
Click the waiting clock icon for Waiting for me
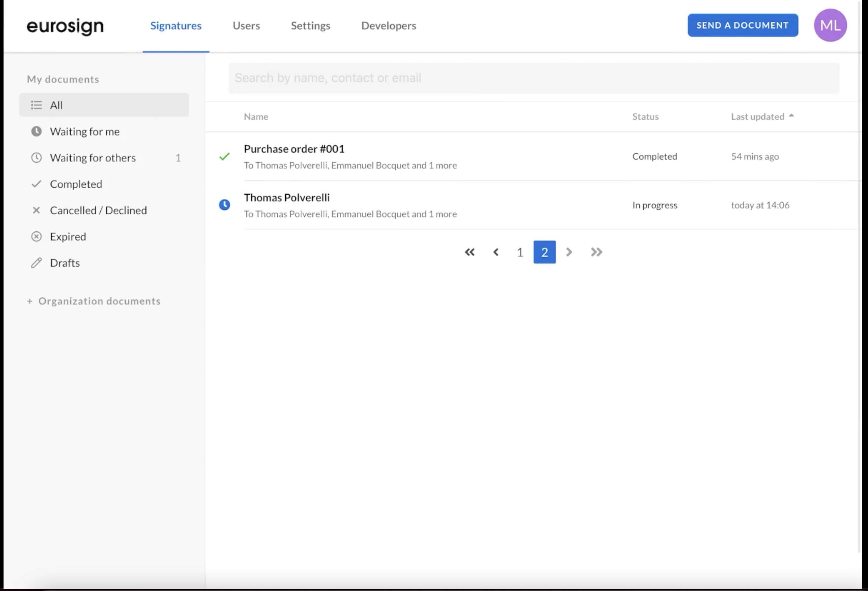[36, 130]
